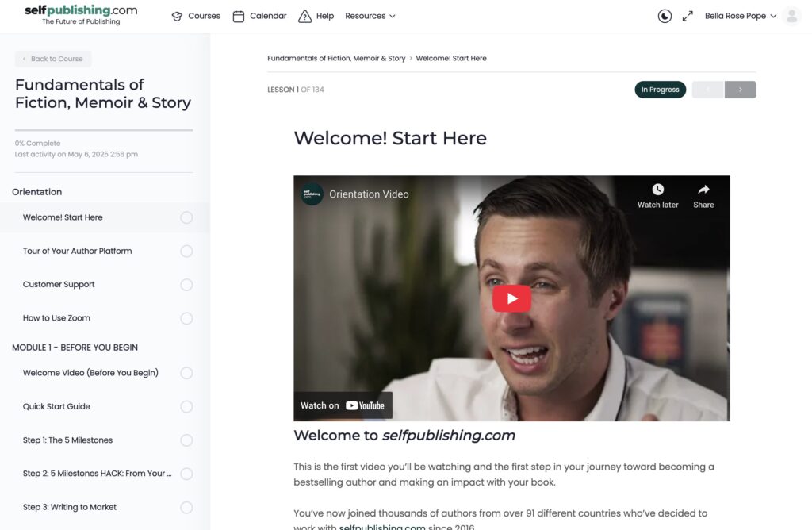The image size is (812, 530).
Task: Enter fullscreen with the expand arrows icon
Action: (688, 16)
